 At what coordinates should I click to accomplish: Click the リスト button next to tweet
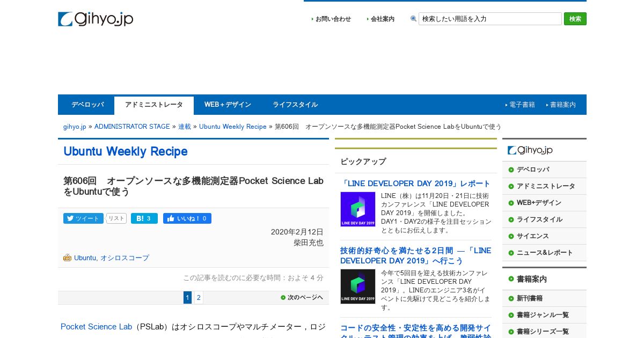[116, 218]
